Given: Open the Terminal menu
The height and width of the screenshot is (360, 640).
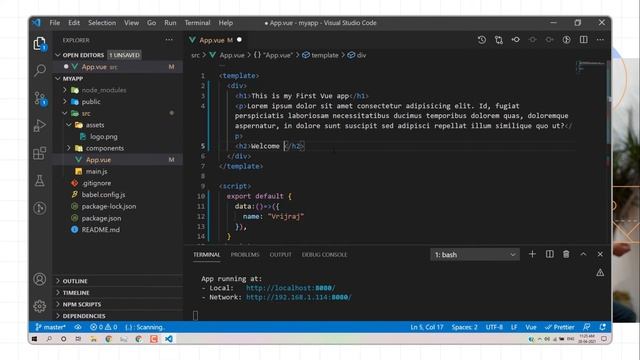Looking at the screenshot, I should pos(197,23).
